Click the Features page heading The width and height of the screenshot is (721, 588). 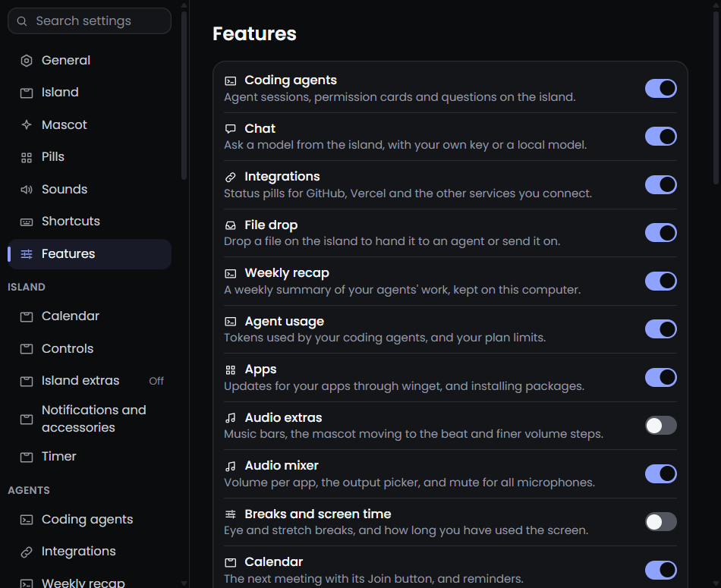[x=254, y=34]
